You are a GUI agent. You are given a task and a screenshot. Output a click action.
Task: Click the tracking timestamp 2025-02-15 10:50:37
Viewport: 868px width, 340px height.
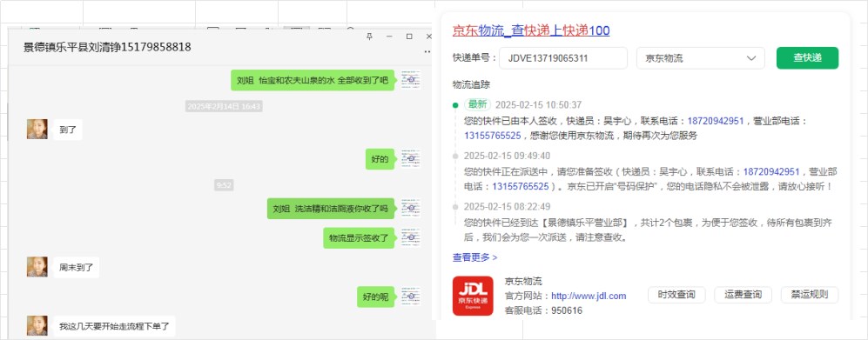point(538,105)
